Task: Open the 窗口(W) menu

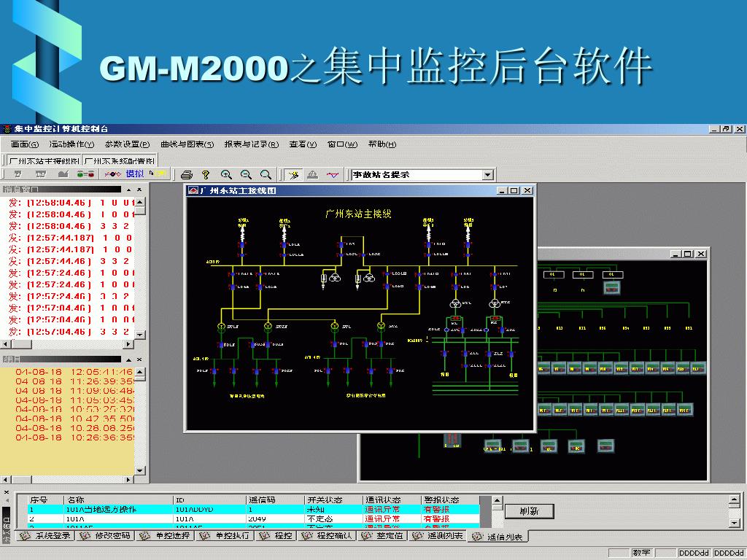Action: pos(342,144)
